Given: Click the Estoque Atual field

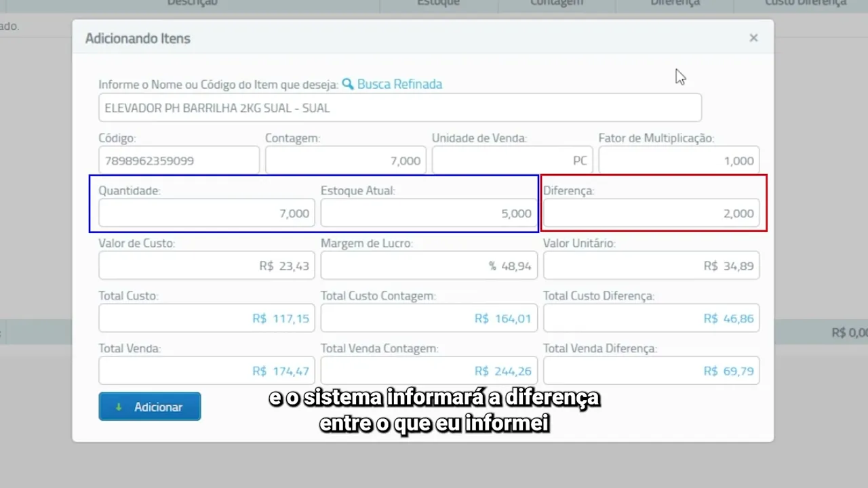Looking at the screenshot, I should (429, 213).
